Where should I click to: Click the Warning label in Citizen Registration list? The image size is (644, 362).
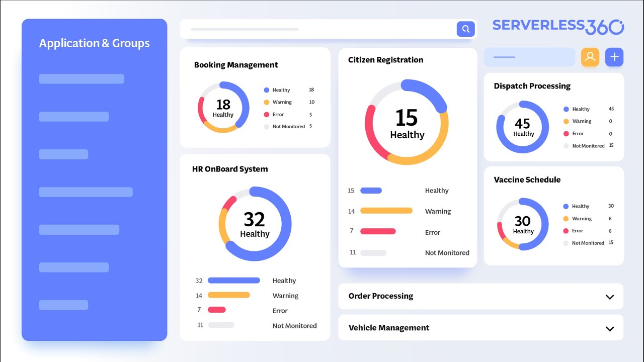[x=438, y=211]
